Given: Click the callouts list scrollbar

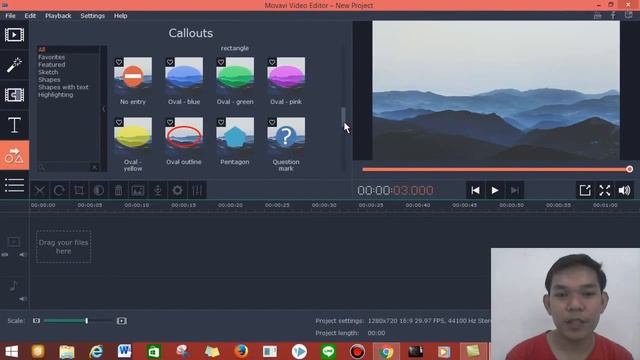Looking at the screenshot, I should point(343,117).
